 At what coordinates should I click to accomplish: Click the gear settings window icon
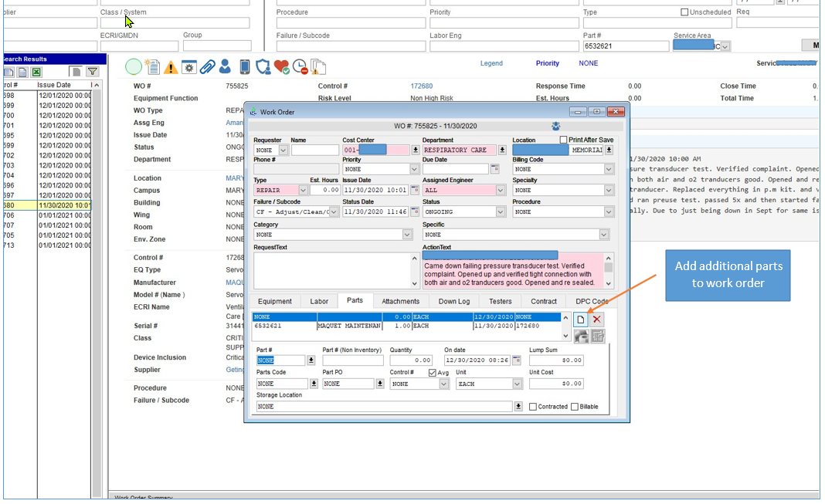pos(189,67)
